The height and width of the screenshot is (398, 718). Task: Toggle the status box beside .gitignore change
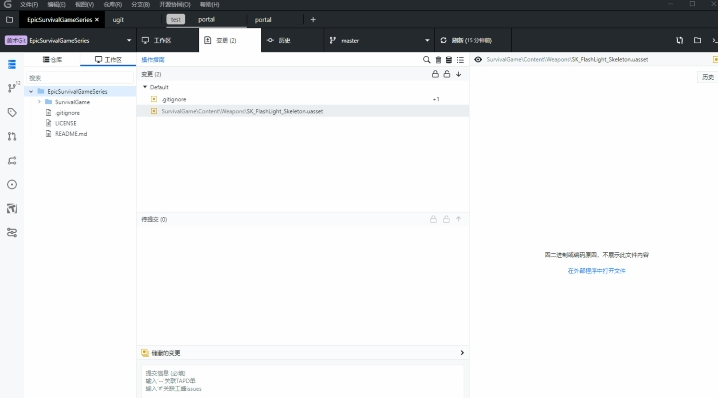pyautogui.click(x=154, y=99)
